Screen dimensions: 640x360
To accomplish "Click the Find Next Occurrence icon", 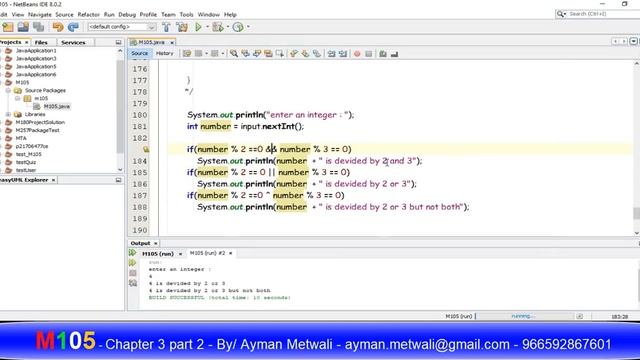I will point(257,54).
